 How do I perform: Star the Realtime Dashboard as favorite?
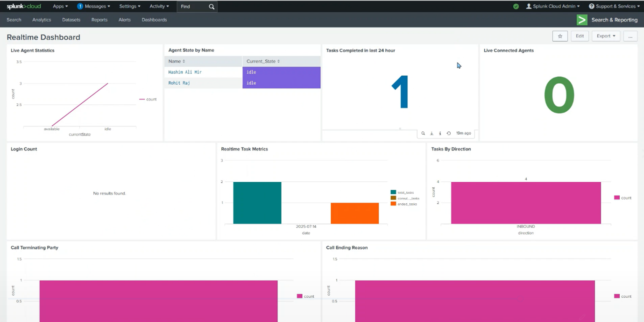(560, 36)
